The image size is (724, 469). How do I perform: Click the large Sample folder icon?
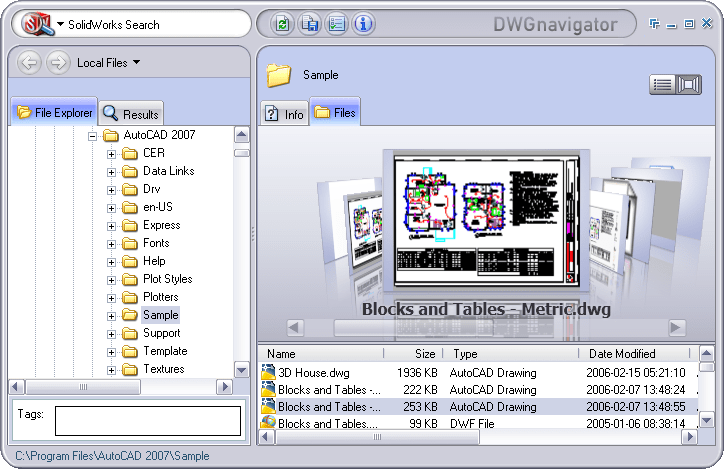(x=278, y=75)
